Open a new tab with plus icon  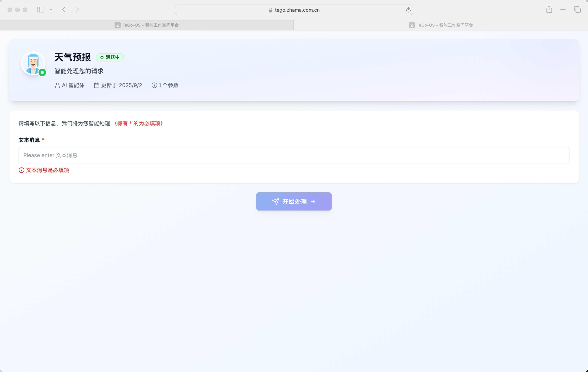point(563,10)
